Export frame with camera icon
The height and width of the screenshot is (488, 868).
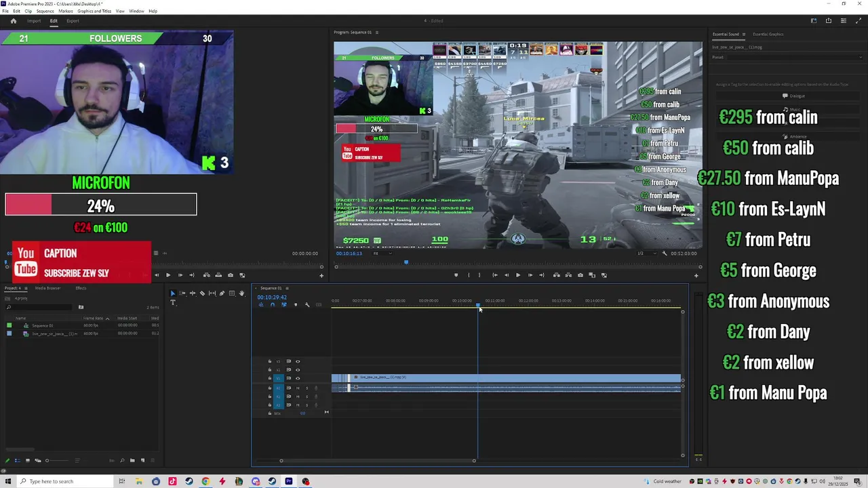[580, 275]
